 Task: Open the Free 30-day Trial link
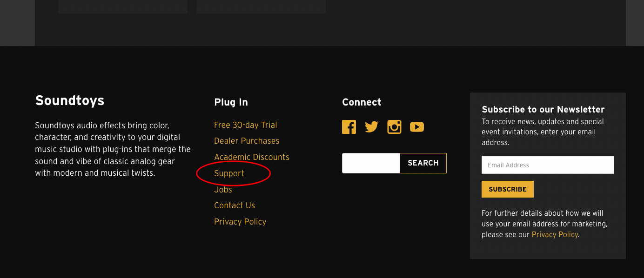tap(245, 125)
